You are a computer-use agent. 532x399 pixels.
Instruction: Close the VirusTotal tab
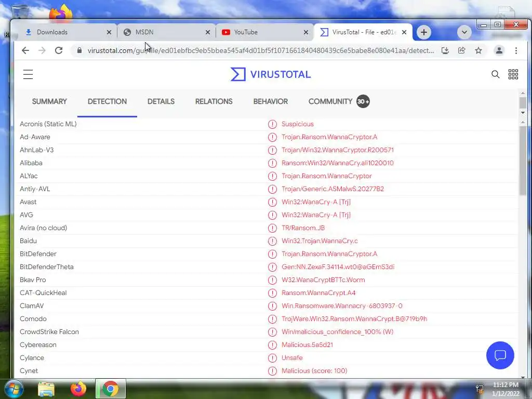[404, 32]
